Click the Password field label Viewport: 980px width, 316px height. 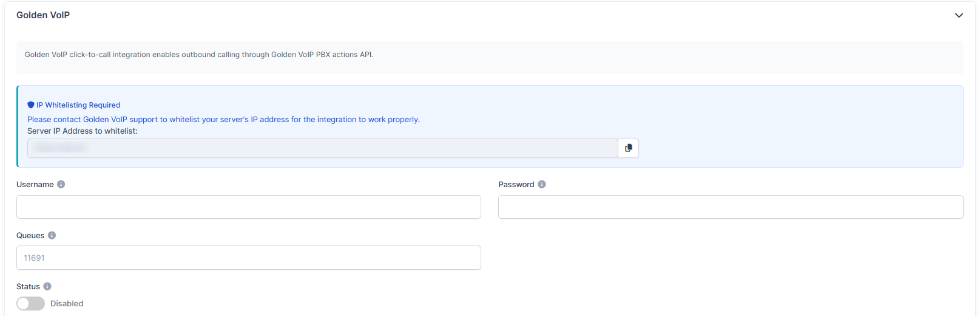pos(516,184)
